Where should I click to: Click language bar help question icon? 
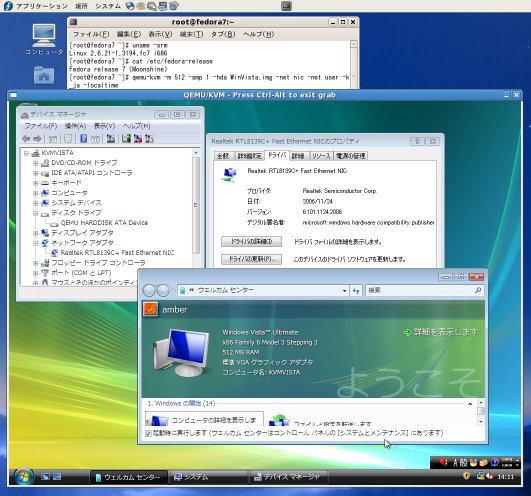coord(494,462)
